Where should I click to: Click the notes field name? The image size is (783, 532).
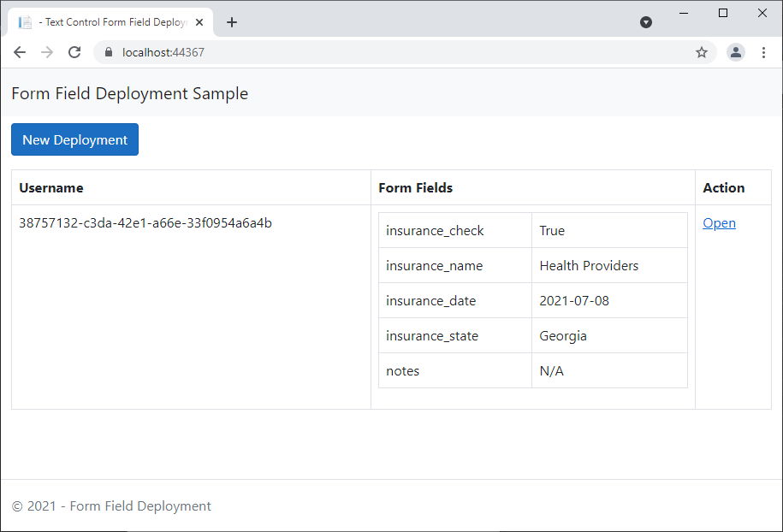pyautogui.click(x=402, y=371)
